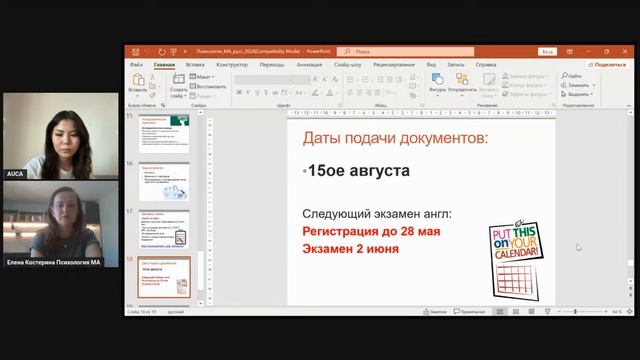Switch to Slide Sorter view icon
The height and width of the screenshot is (360, 640).
(516, 311)
